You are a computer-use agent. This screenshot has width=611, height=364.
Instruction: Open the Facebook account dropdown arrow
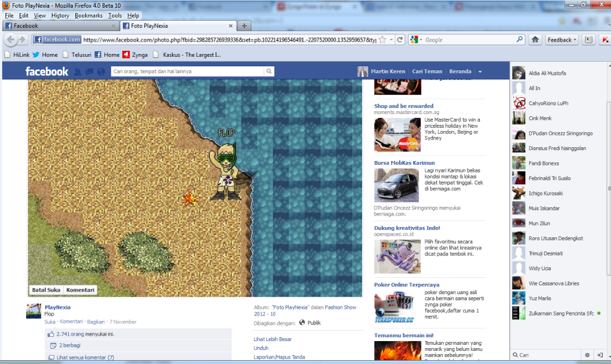[x=480, y=71]
